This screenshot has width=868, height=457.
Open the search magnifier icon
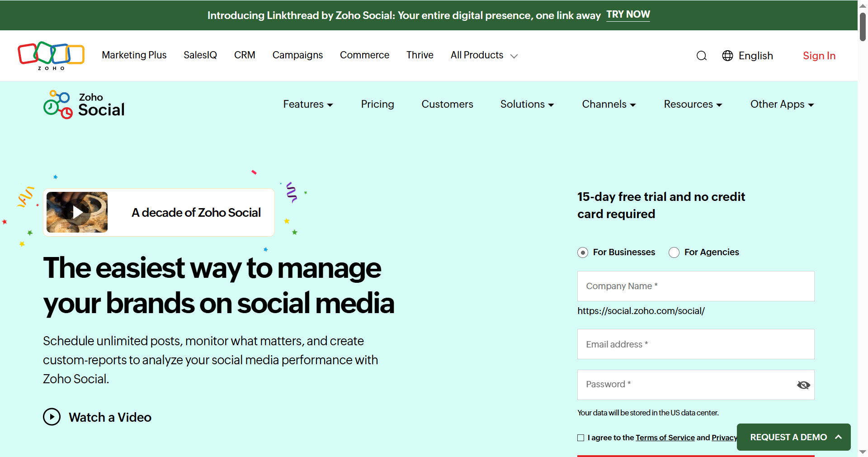[x=702, y=56]
